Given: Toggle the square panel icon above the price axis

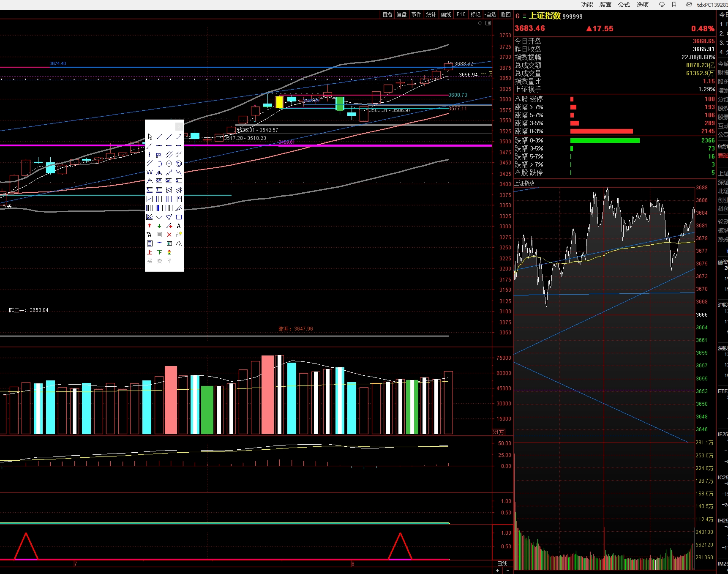Looking at the screenshot, I should coord(488,23).
